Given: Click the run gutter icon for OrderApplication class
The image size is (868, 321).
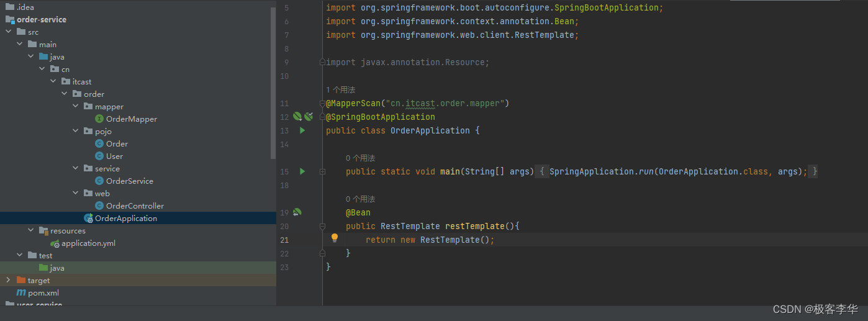Looking at the screenshot, I should pyautogui.click(x=302, y=130).
